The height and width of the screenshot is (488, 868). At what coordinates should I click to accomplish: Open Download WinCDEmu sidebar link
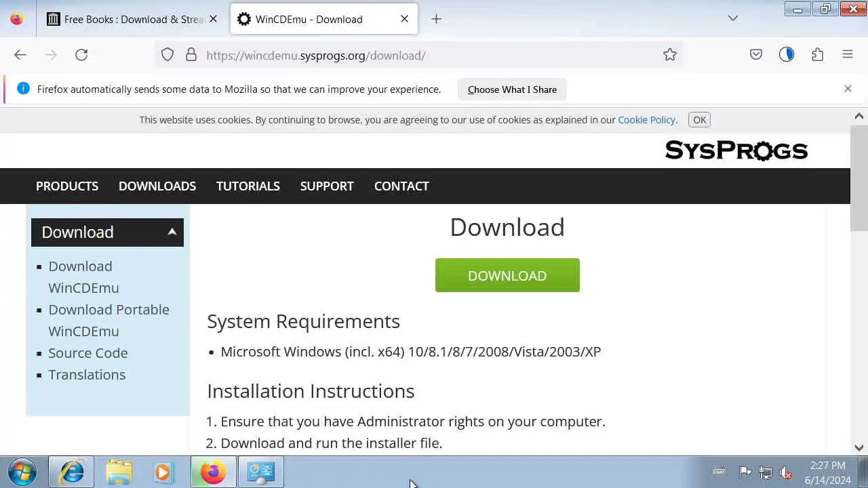tap(83, 277)
